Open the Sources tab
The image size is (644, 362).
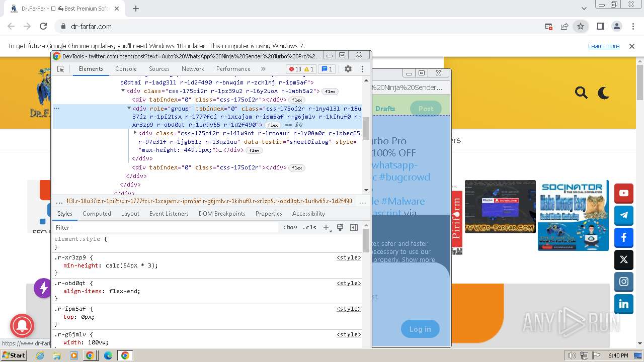click(159, 69)
